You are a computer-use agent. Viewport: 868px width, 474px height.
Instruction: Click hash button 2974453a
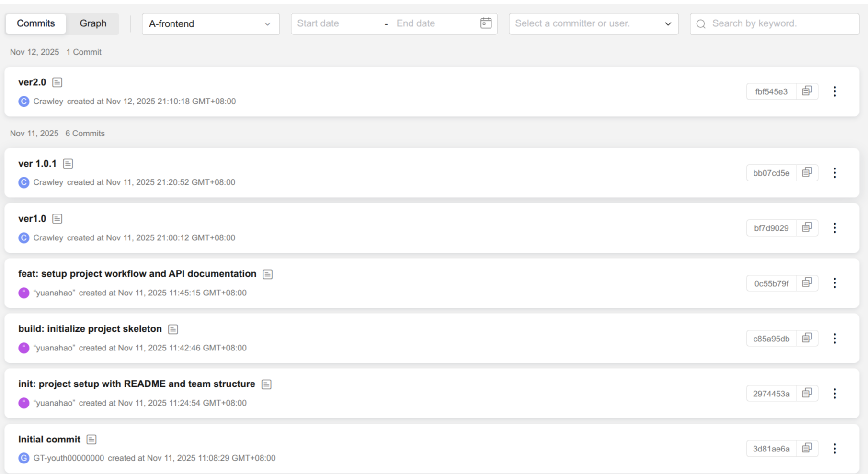point(771,394)
